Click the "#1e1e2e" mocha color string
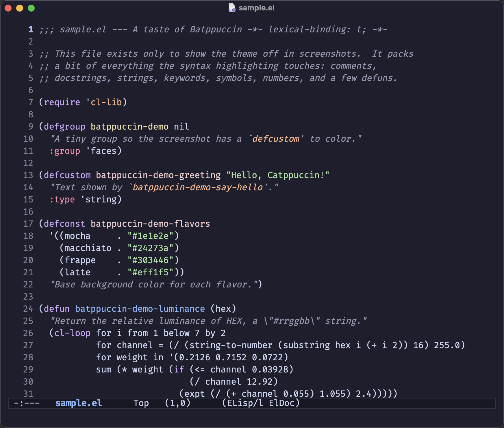Viewport: 504px width, 428px height. [x=150, y=236]
